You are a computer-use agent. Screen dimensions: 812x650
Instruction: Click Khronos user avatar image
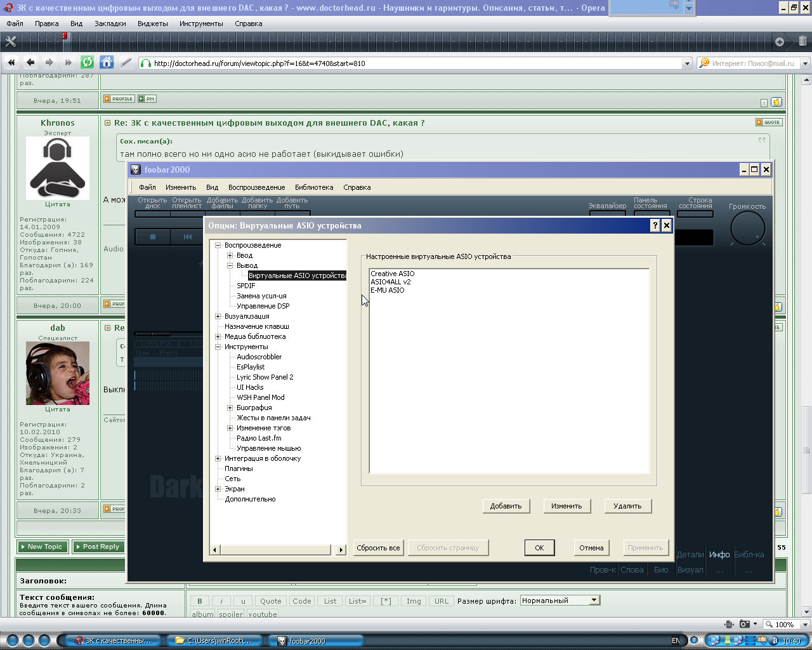coord(58,168)
